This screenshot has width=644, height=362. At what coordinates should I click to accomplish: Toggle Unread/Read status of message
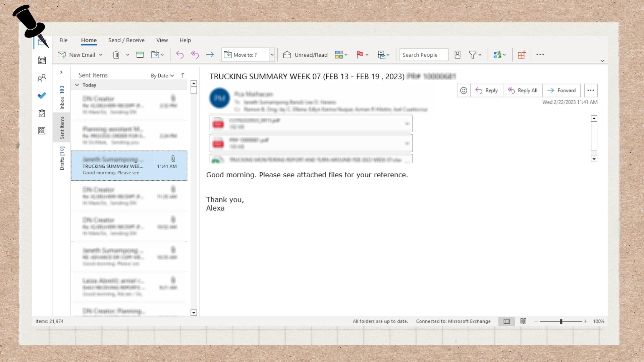tap(305, 55)
